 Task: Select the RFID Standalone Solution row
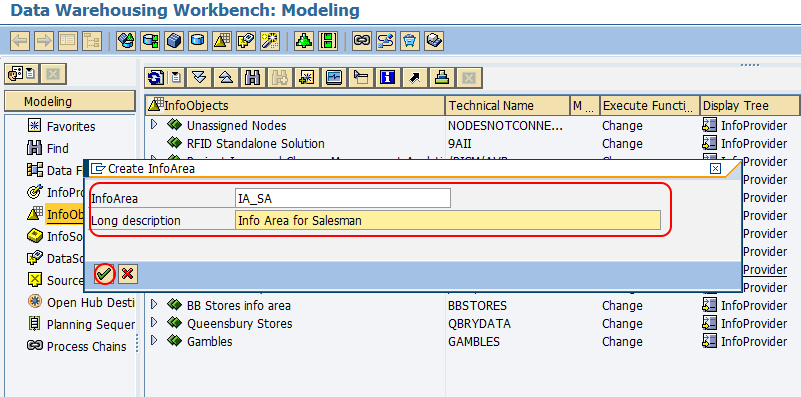coord(256,144)
